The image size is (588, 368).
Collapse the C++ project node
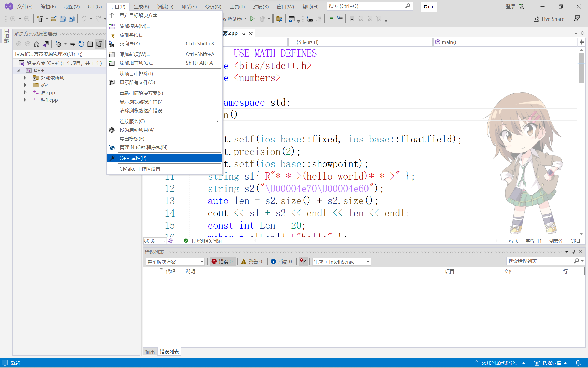[x=18, y=70]
